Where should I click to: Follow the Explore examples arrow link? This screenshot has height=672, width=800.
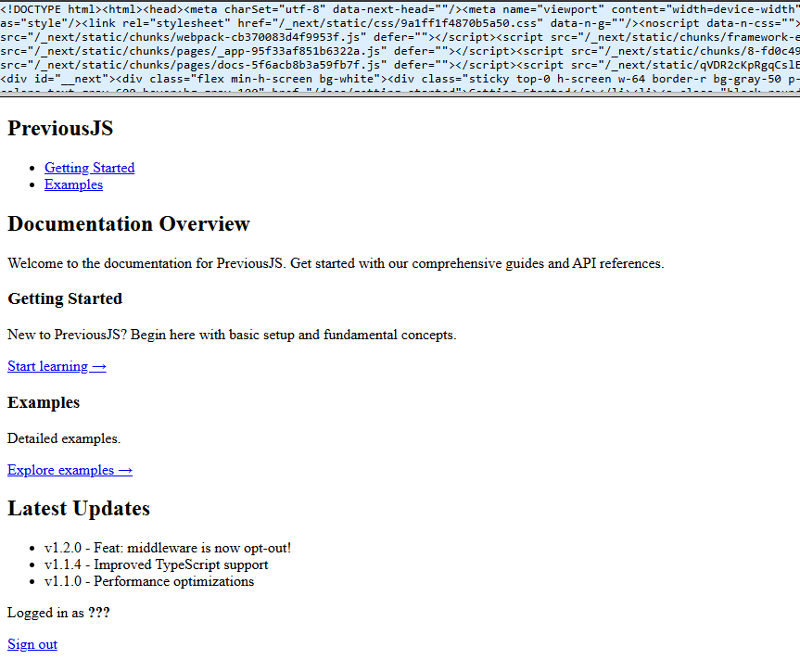point(70,470)
